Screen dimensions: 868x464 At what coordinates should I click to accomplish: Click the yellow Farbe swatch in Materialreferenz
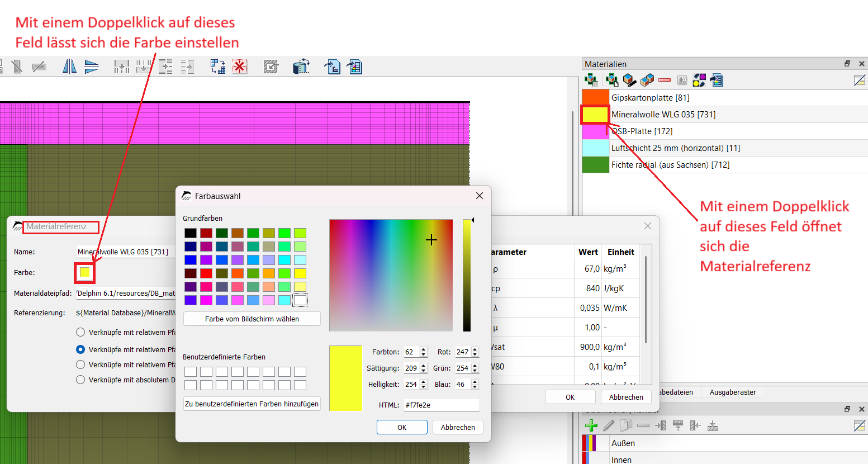point(84,272)
